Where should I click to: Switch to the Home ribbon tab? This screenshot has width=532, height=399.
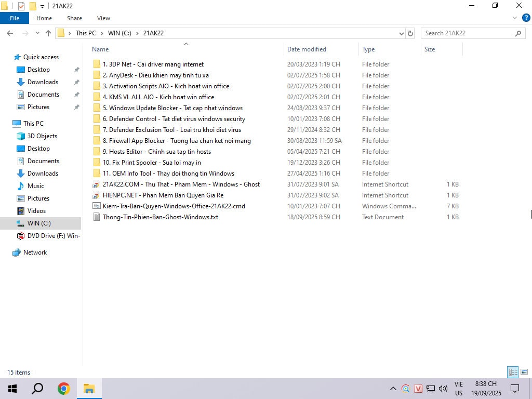point(44,18)
